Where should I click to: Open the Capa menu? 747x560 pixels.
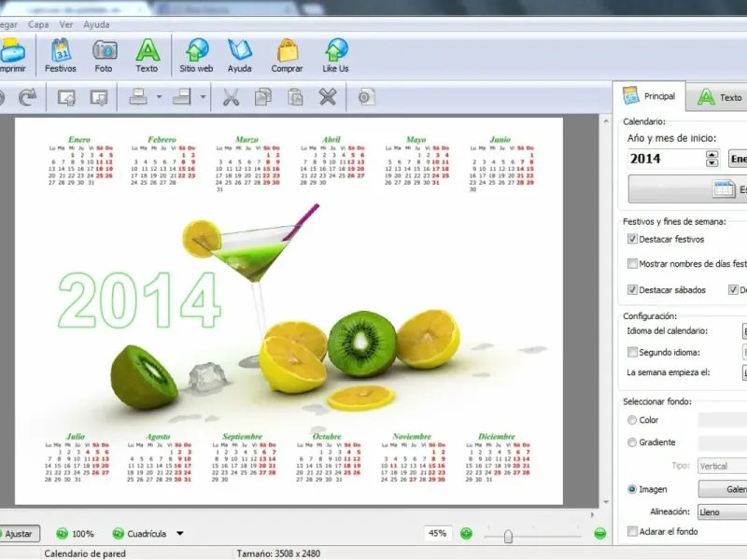click(x=38, y=25)
